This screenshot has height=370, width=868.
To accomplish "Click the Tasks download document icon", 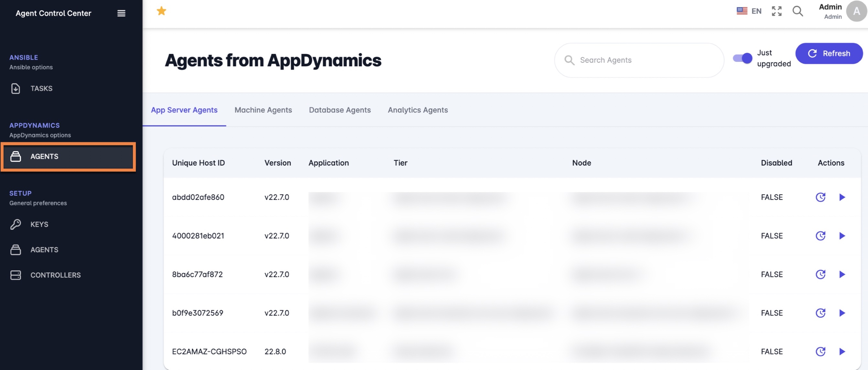I will click(x=16, y=88).
